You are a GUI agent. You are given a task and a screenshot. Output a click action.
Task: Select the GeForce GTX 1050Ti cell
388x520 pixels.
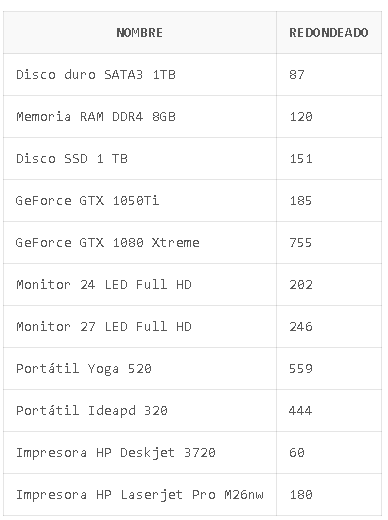(x=140, y=200)
